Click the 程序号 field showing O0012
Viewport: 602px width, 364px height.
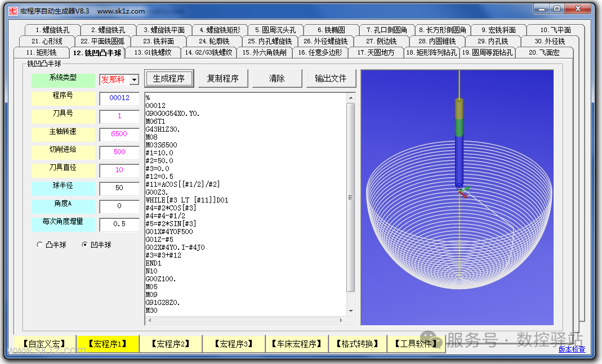click(119, 98)
